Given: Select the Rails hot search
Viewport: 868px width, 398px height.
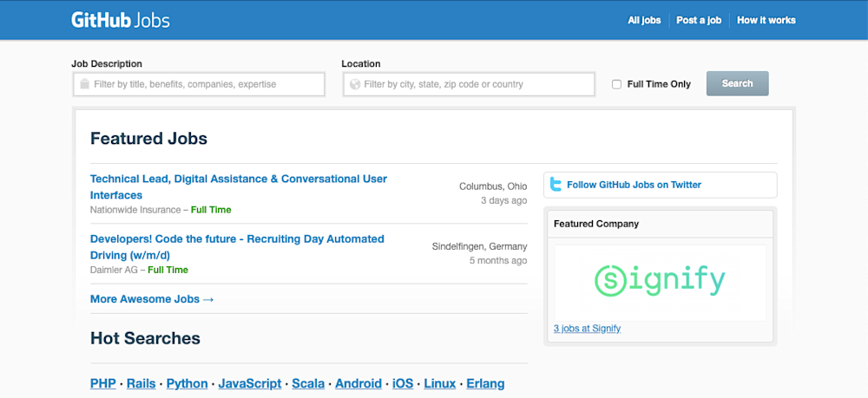Looking at the screenshot, I should [143, 383].
